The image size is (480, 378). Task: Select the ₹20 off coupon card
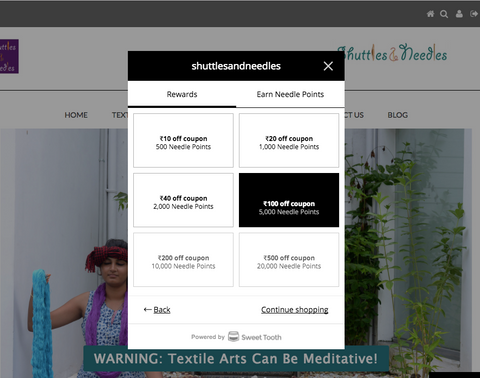point(289,140)
